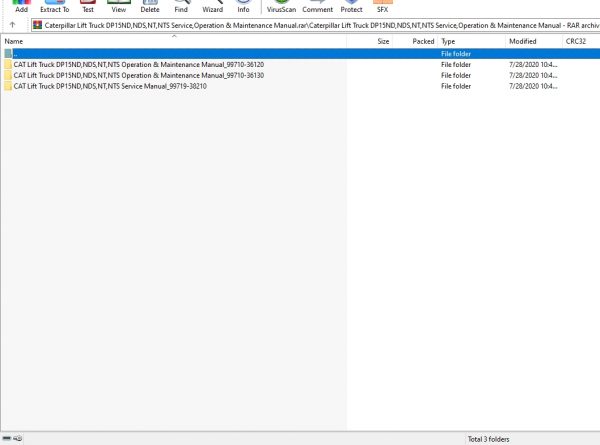Click the Protect archive button
Viewport: 600px width, 445px height.
(351, 7)
